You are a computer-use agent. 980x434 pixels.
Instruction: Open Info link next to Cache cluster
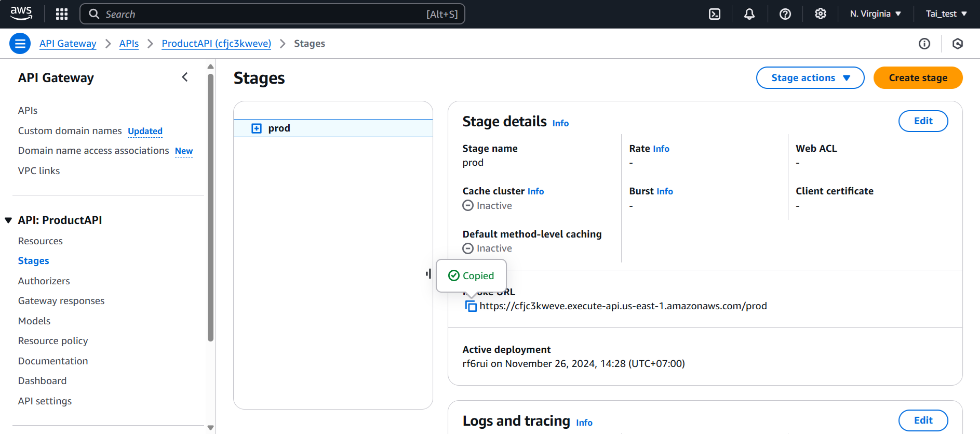[536, 191]
